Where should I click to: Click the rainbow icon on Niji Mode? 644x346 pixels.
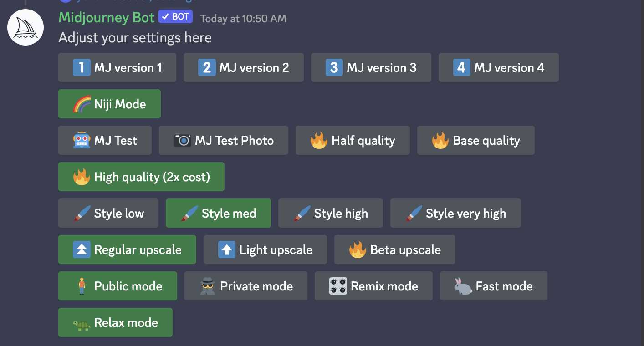pyautogui.click(x=82, y=104)
